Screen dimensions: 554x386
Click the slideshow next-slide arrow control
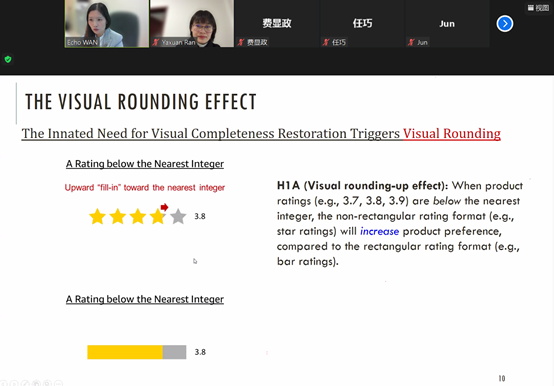(x=14, y=383)
